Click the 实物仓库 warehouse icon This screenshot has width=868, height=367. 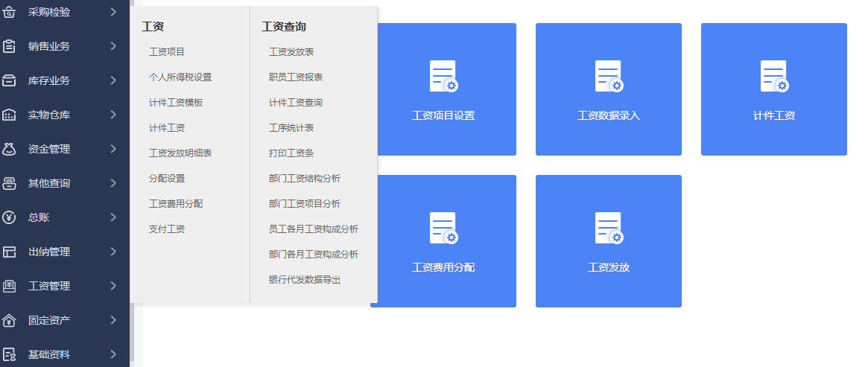8,115
